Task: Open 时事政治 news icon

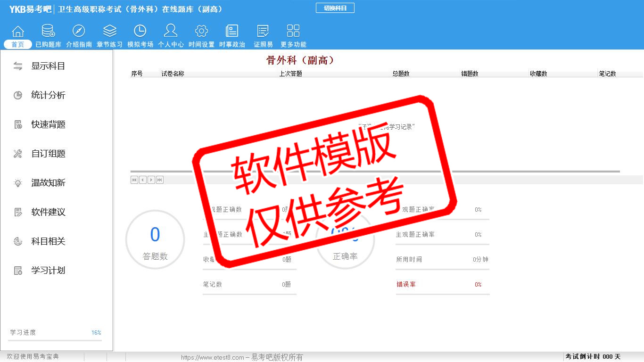Action: [x=232, y=32]
